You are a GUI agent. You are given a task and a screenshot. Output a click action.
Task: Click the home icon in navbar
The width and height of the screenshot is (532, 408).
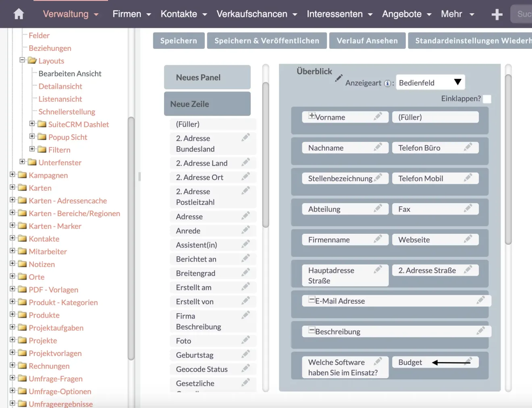[19, 14]
